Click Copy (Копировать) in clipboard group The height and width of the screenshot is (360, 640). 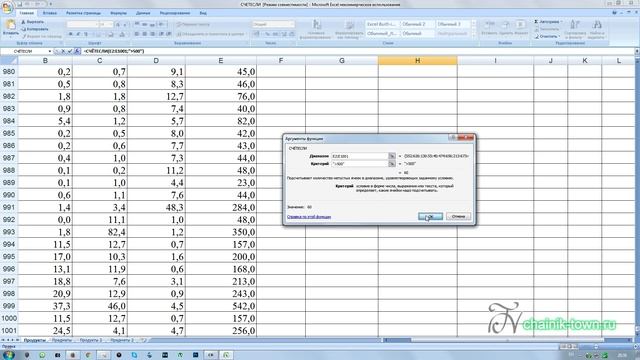click(x=35, y=29)
